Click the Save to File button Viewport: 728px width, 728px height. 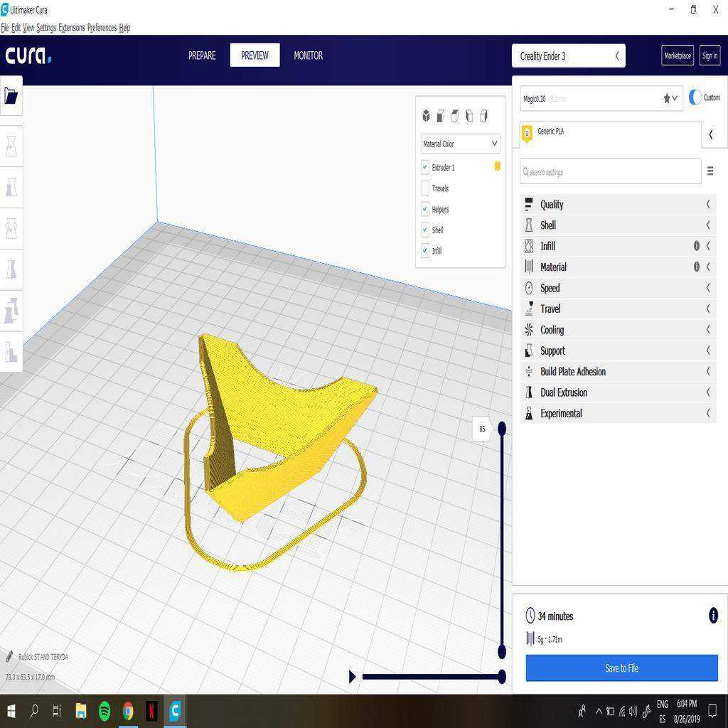(x=621, y=668)
